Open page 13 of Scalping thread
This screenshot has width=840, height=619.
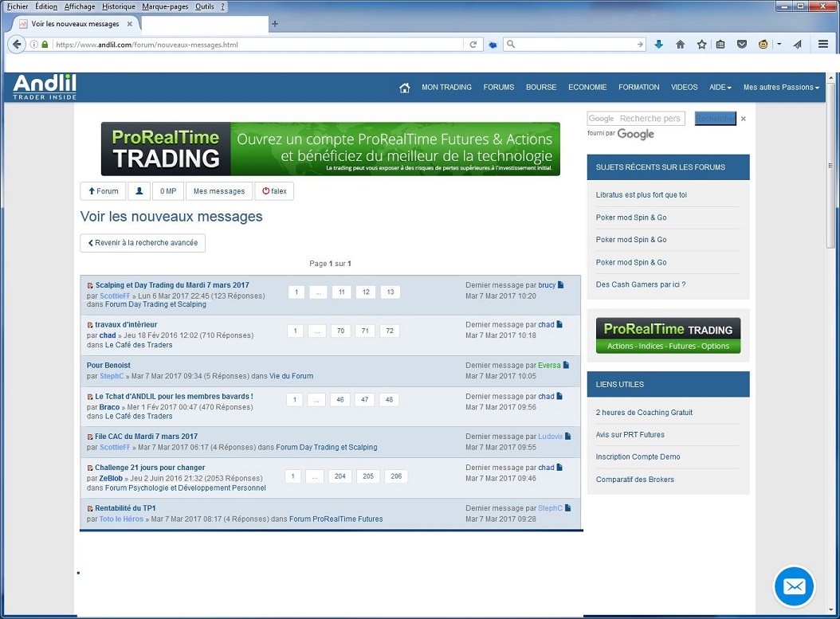click(x=391, y=292)
